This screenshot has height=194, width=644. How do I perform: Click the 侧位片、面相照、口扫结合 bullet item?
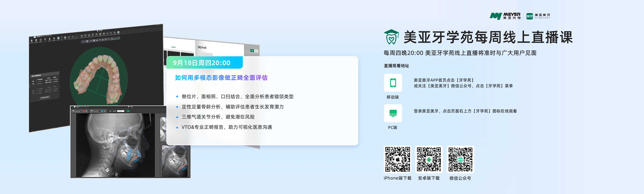point(237,97)
